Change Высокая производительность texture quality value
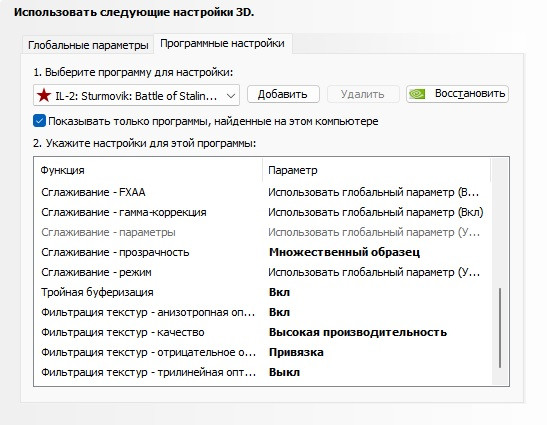The height and width of the screenshot is (425, 547). [x=358, y=332]
